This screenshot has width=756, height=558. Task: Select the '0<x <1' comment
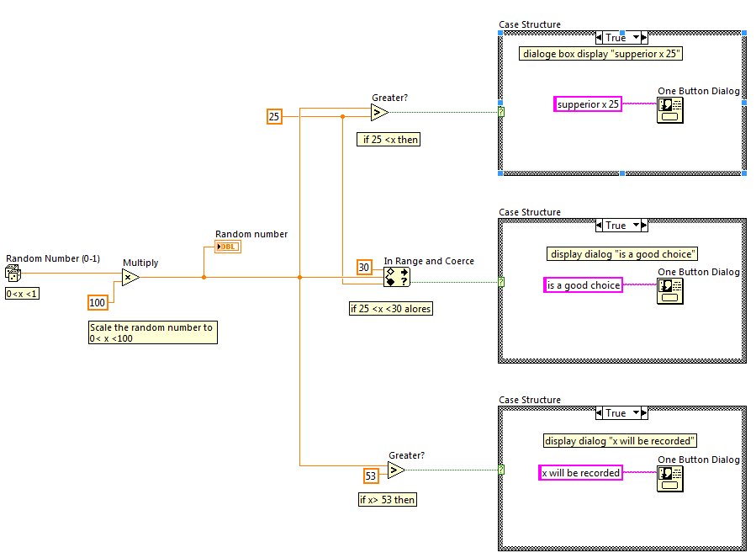point(22,294)
